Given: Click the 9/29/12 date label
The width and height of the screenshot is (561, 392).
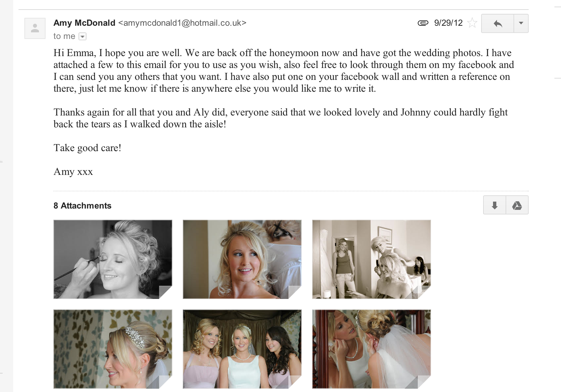Looking at the screenshot, I should click(448, 23).
